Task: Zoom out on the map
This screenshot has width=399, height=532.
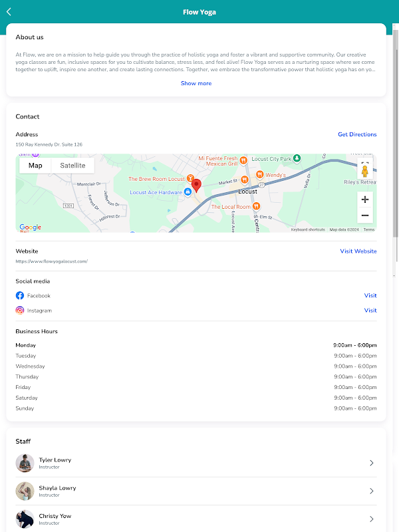Action: pos(364,215)
